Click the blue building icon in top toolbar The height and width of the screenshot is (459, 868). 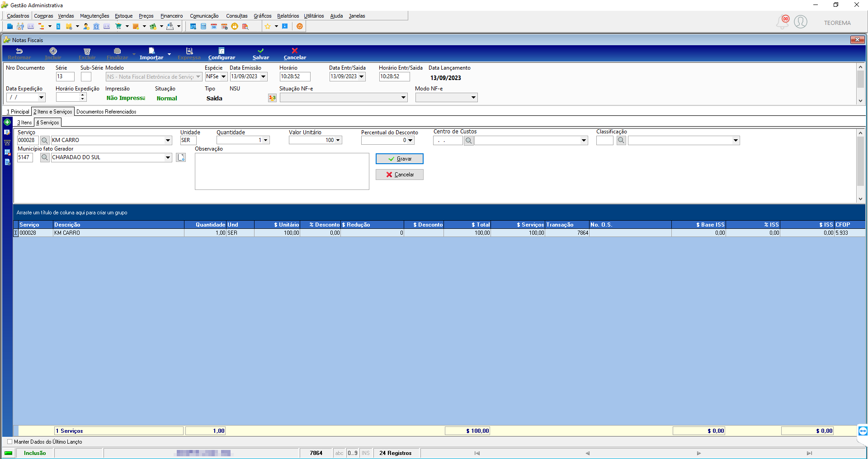pyautogui.click(x=10, y=26)
